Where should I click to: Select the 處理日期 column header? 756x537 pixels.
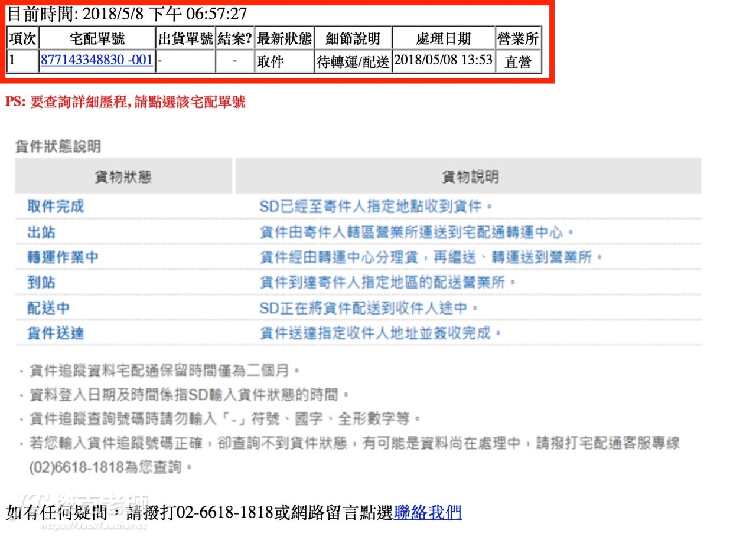(444, 39)
